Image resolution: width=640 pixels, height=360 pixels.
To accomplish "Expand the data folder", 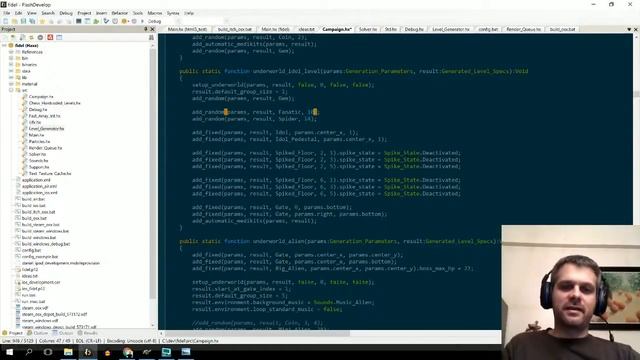I will (x=11, y=71).
